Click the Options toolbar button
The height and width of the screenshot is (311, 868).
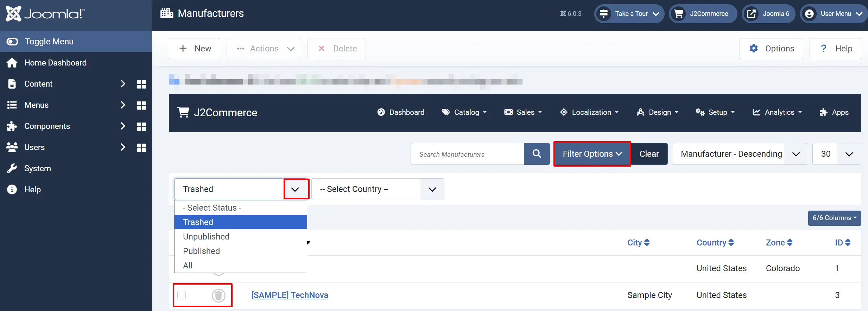tap(771, 49)
